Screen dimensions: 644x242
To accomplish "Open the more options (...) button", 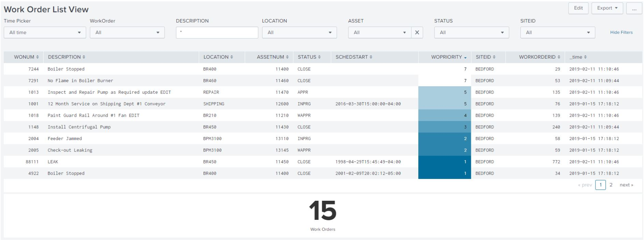I will point(634,8).
